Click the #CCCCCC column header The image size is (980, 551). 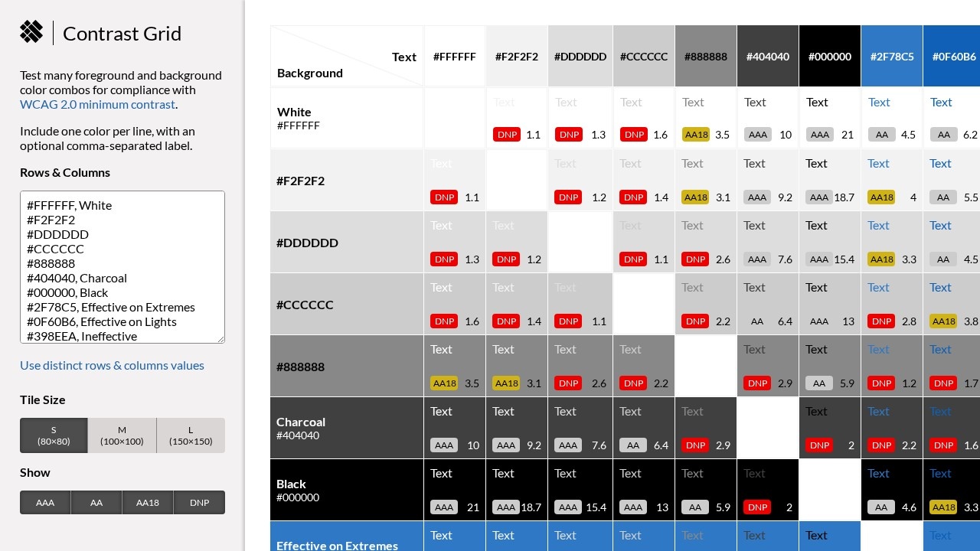tap(644, 56)
